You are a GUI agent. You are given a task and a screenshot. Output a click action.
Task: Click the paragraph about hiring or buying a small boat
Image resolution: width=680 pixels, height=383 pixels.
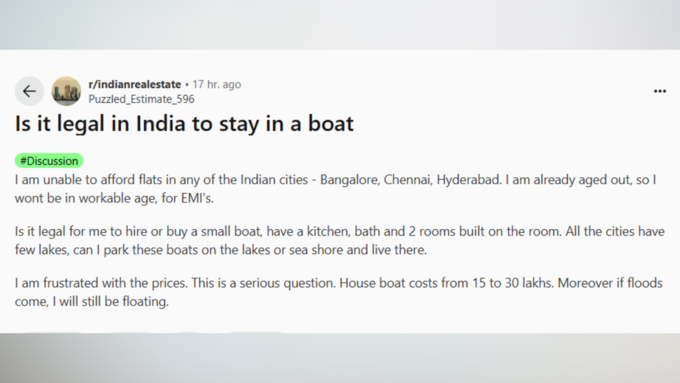pos(340,240)
